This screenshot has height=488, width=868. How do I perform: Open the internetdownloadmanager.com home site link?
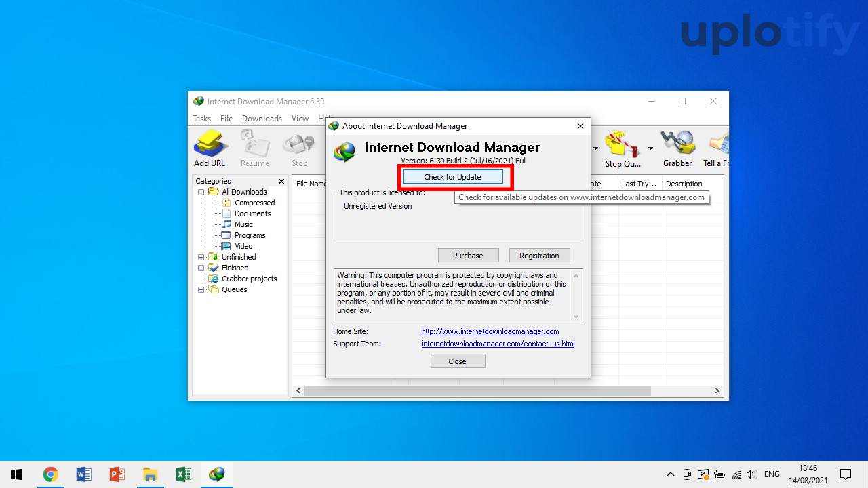click(x=490, y=331)
